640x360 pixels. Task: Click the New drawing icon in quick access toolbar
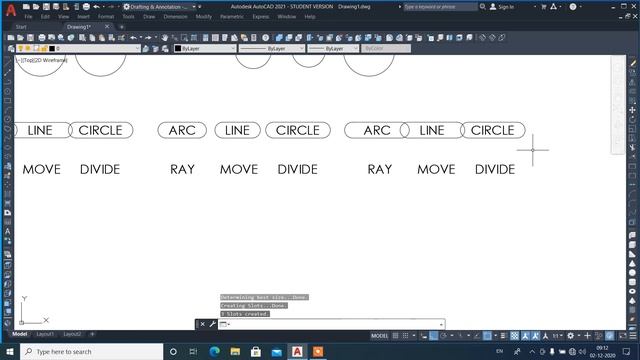(26, 7)
